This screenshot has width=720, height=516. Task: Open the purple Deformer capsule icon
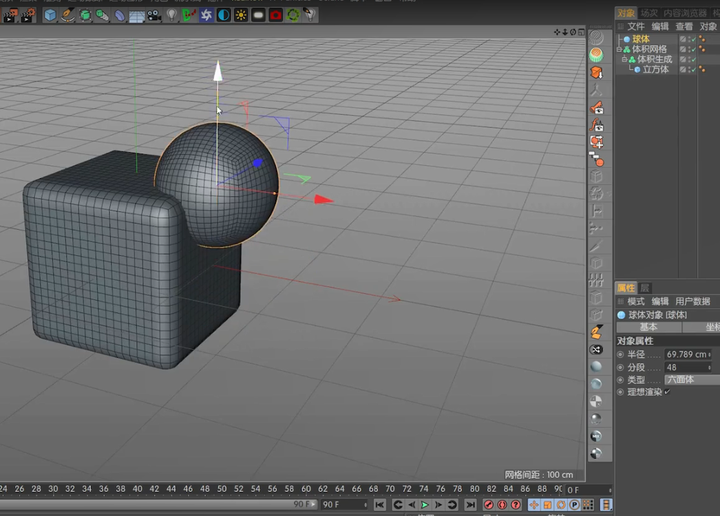(119, 15)
